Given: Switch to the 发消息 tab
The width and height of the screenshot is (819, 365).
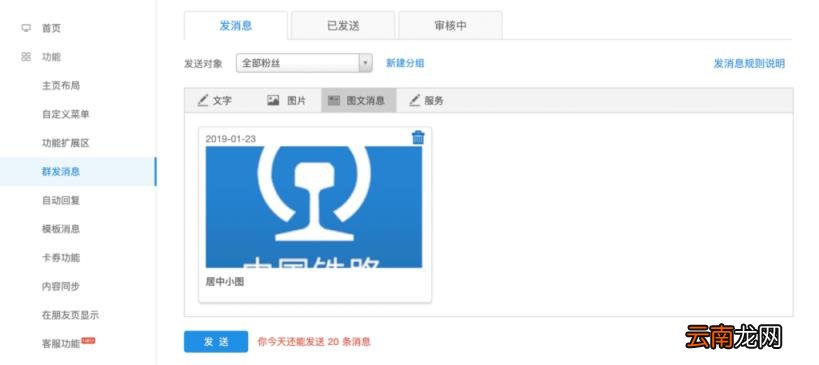Looking at the screenshot, I should (236, 26).
